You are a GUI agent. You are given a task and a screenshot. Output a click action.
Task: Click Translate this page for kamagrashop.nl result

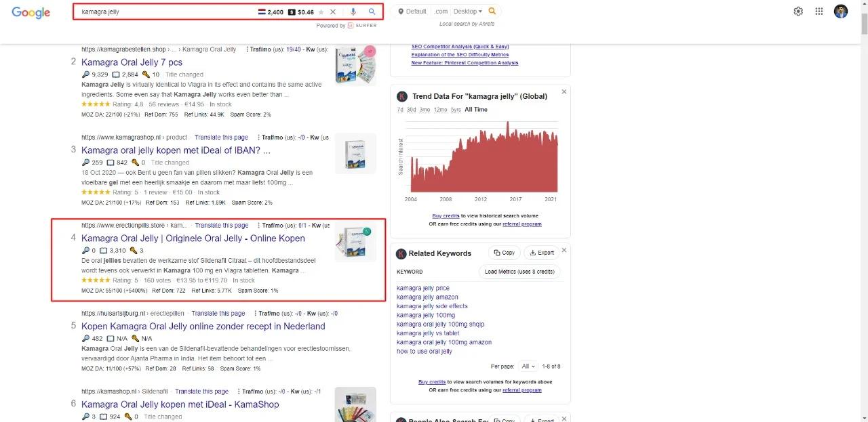[221, 138]
